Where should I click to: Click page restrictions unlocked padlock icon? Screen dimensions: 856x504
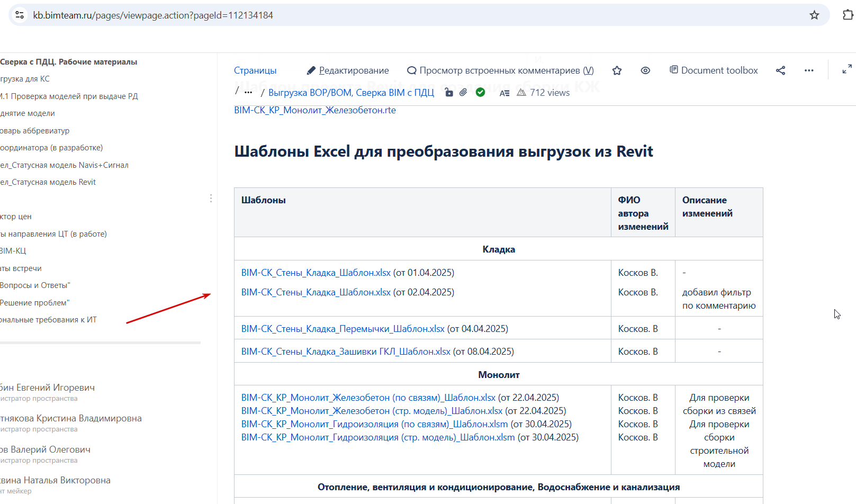(x=448, y=93)
